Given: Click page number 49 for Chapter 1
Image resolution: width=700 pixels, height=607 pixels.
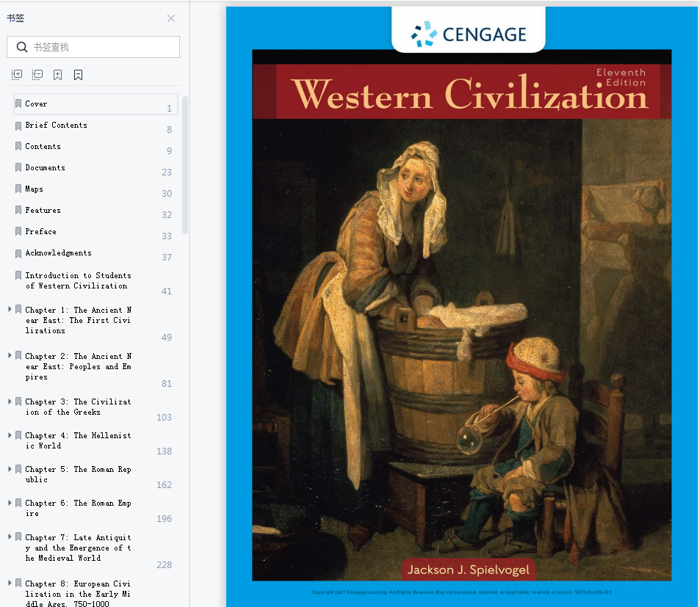Looking at the screenshot, I should 167,338.
